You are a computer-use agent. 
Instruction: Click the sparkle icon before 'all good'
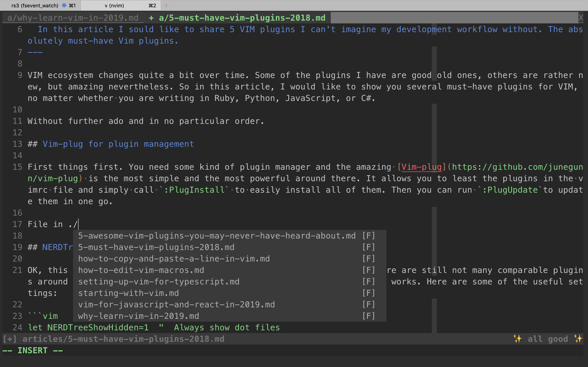(517, 339)
